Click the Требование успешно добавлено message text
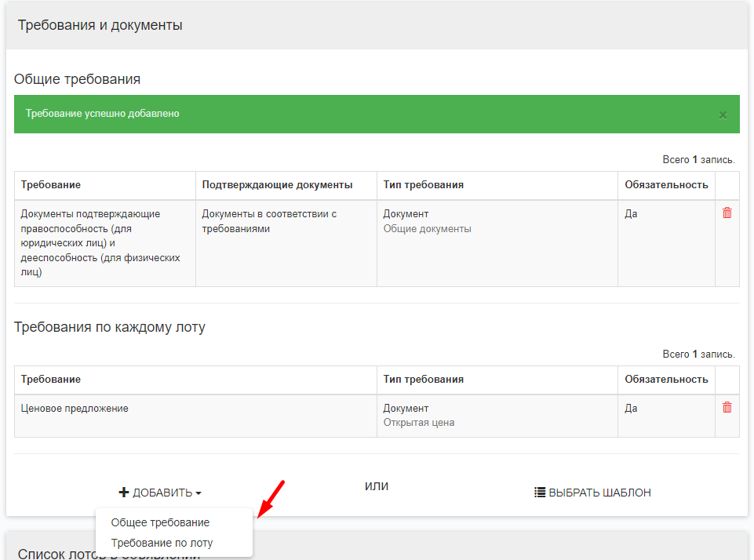Viewport: 754px width, 560px height. (x=103, y=114)
